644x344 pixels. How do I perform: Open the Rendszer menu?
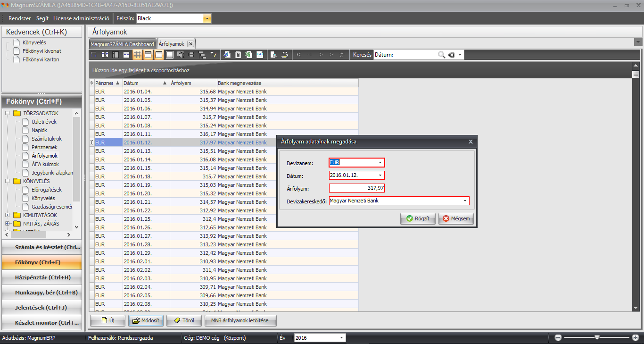pos(20,18)
